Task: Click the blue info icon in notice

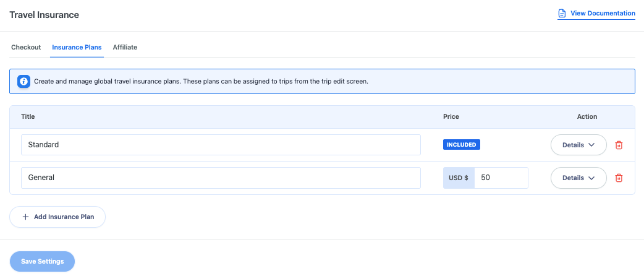Action: coord(23,81)
